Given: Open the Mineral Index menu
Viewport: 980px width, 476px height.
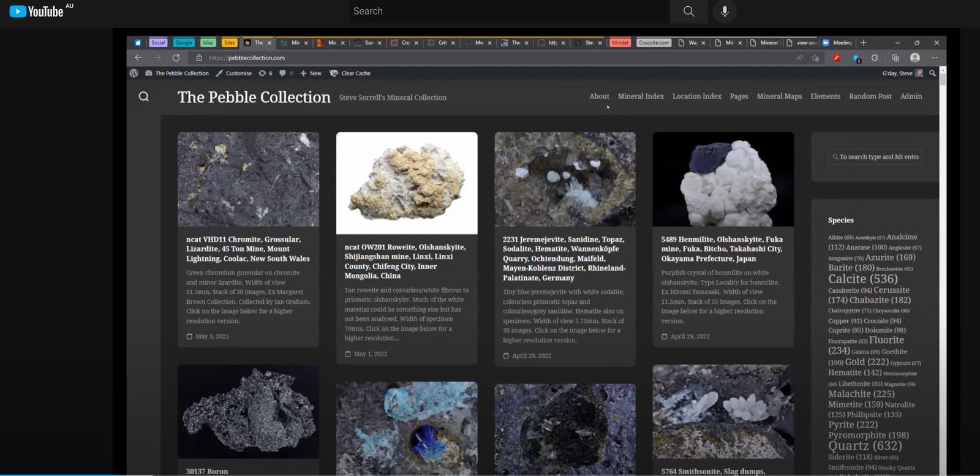Looking at the screenshot, I should (x=641, y=96).
